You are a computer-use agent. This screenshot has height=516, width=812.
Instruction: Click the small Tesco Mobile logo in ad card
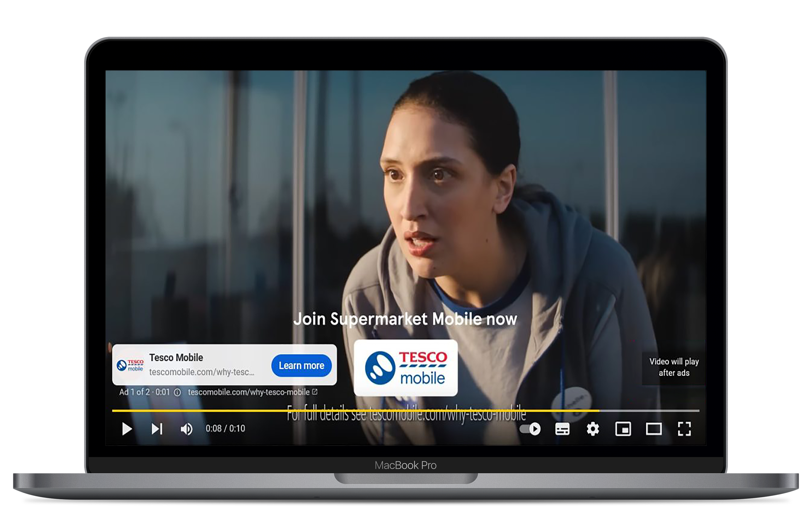pyautogui.click(x=130, y=365)
